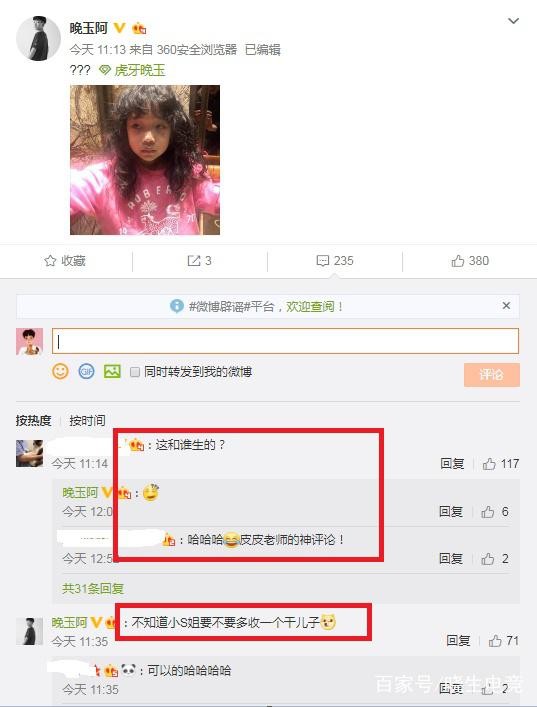The image size is (537, 707).
Task: Switch to 按时间 sorting tab
Action: click(x=87, y=420)
